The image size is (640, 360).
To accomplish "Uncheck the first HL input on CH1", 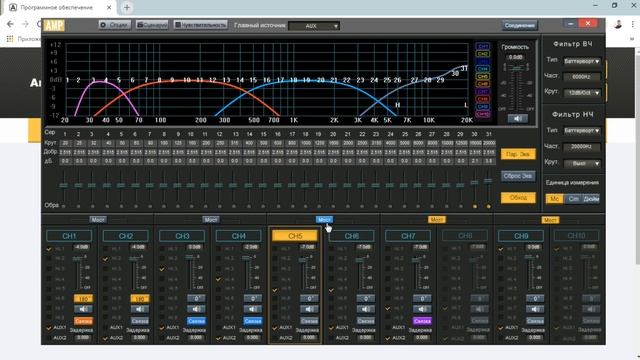I will [49, 249].
